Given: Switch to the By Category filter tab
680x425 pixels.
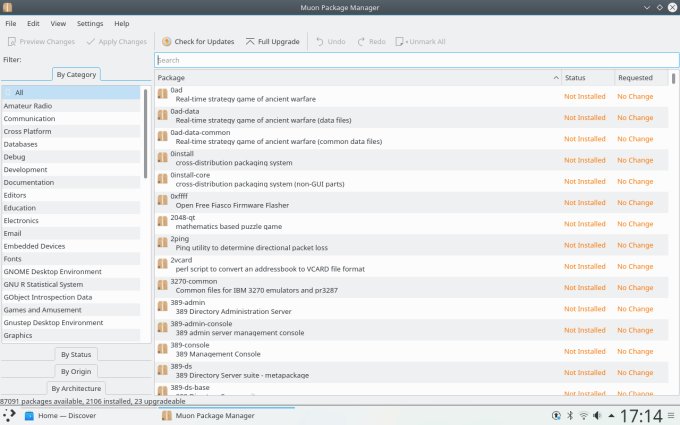Looking at the screenshot, I should coord(76,75).
